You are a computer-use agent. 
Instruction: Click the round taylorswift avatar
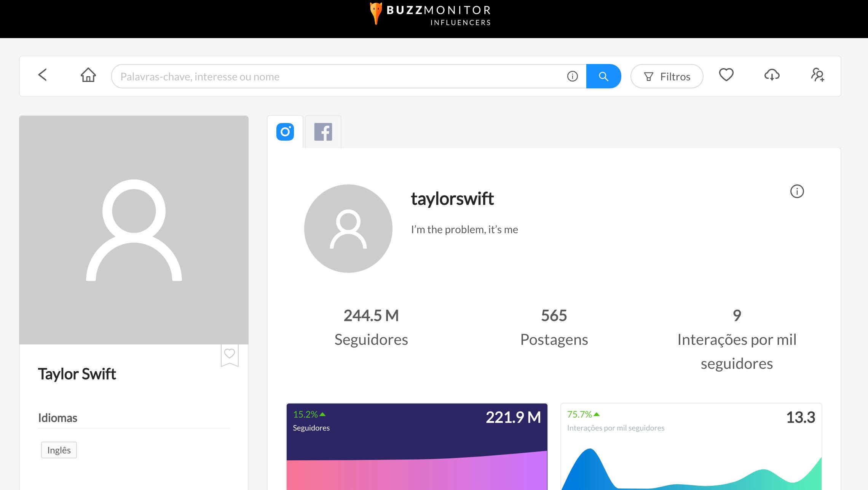(x=348, y=229)
